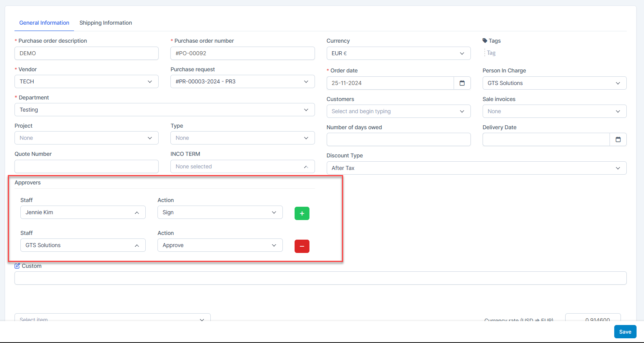Focus the Quote Number input field
The image size is (644, 343).
(86, 166)
